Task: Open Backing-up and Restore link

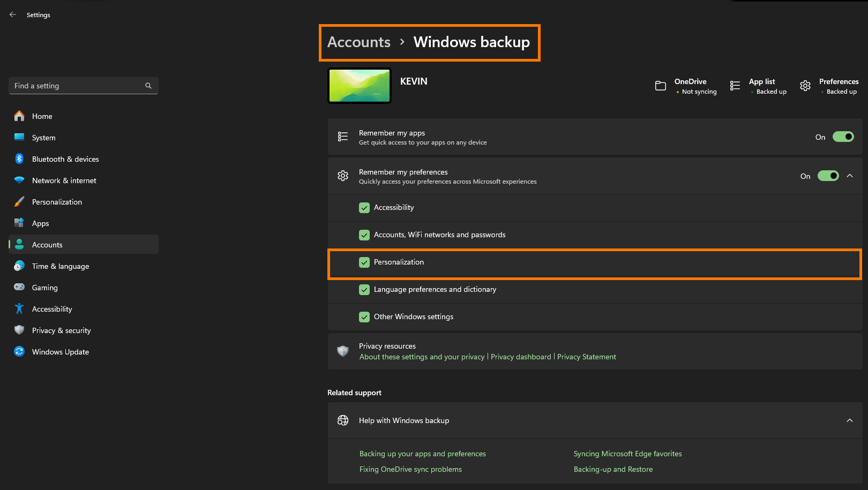Action: (x=613, y=469)
